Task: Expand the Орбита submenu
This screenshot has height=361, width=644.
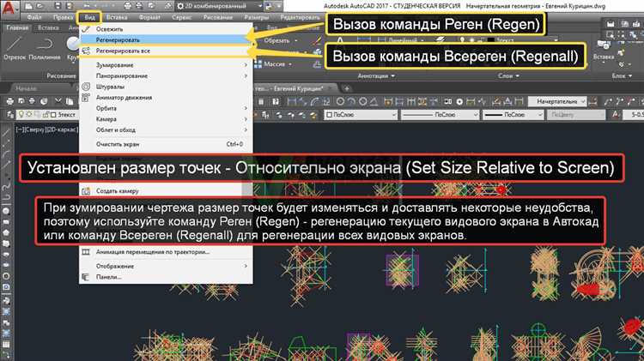Action: (x=166, y=108)
